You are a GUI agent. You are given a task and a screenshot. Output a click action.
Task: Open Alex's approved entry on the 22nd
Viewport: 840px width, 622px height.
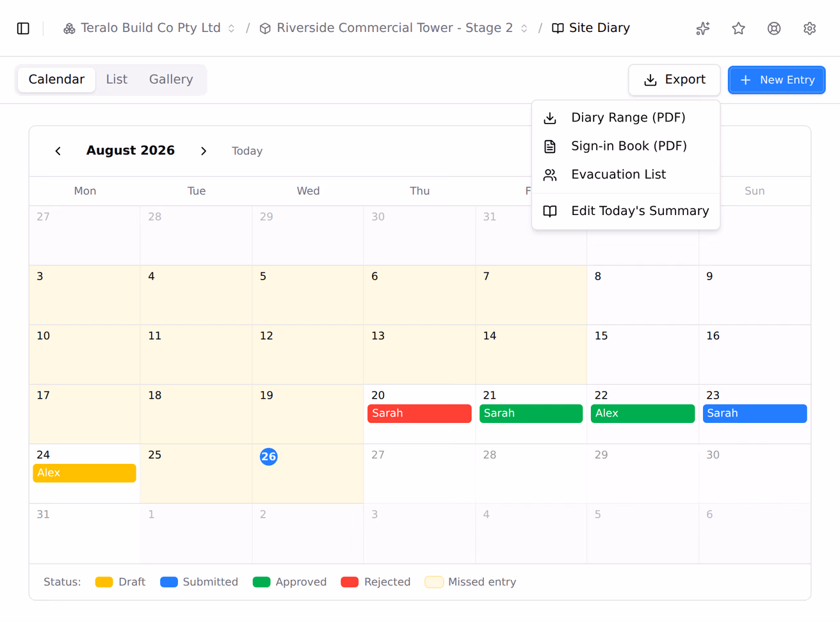643,413
